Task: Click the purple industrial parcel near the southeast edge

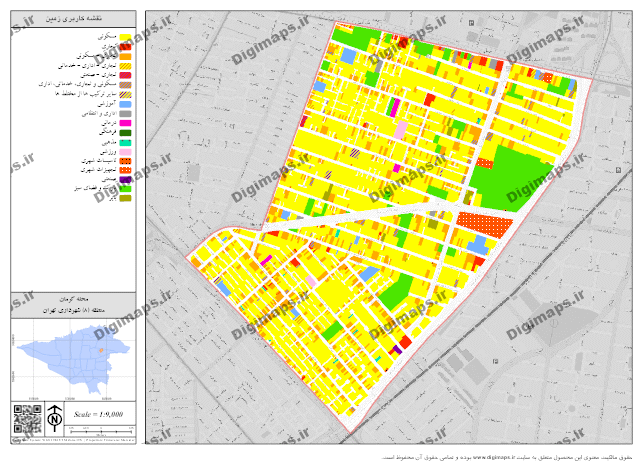Action: 397,350
